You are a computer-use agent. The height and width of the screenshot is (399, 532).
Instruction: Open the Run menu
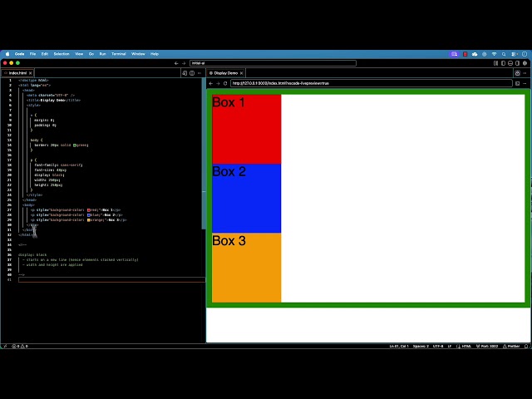(102, 54)
